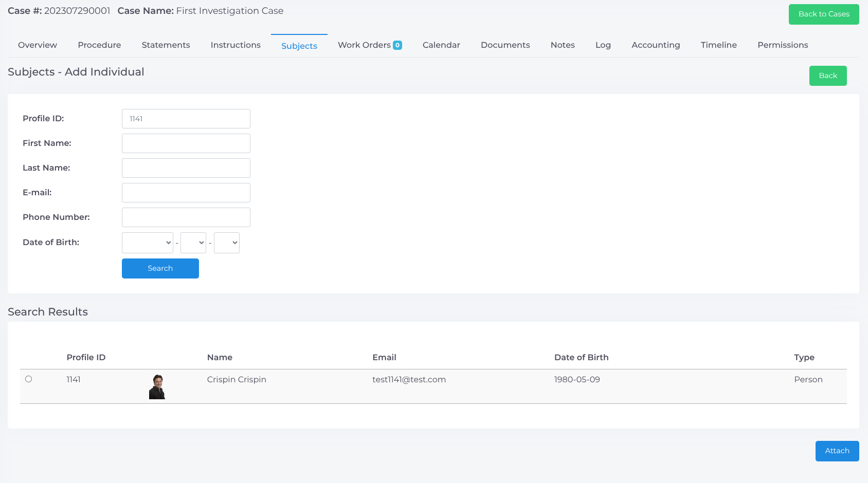Screen dimensions: 868x483
Task: Go to the Timeline tab
Action: coord(719,45)
